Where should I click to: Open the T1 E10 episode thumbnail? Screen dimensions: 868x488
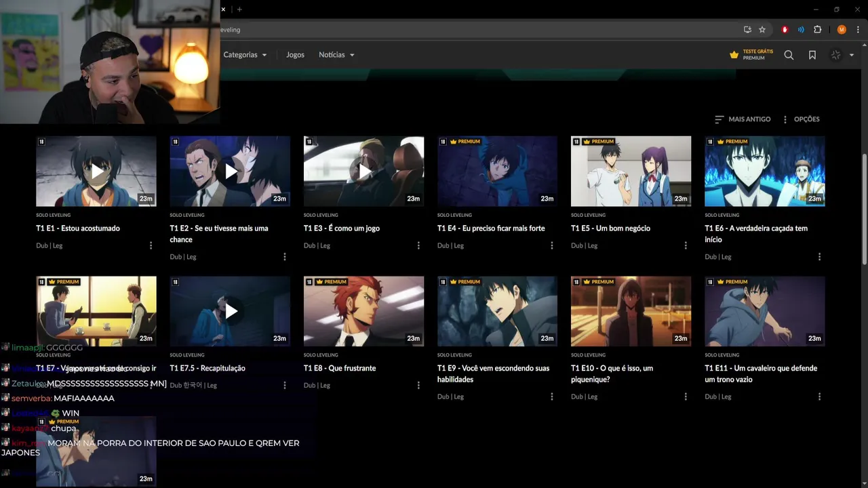[x=631, y=311]
